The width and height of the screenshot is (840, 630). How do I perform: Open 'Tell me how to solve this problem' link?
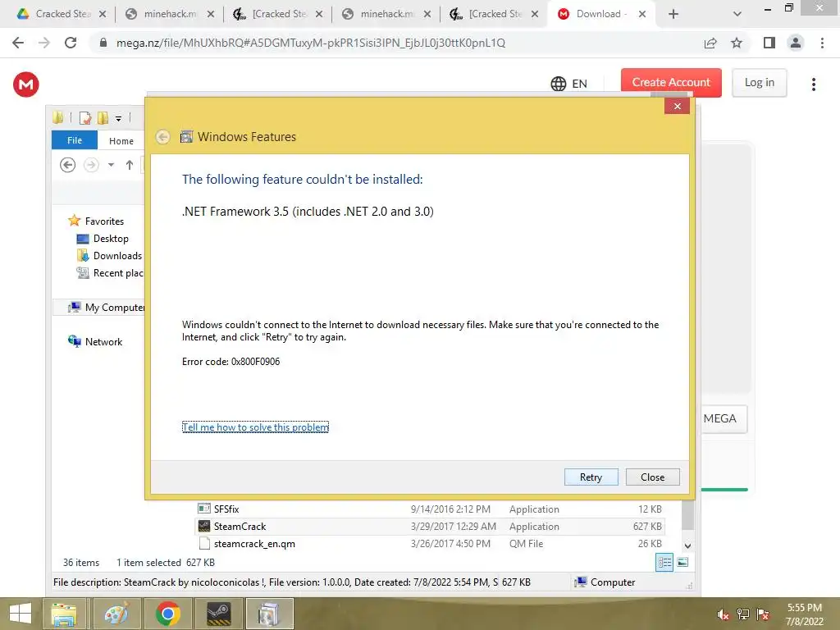pos(256,427)
